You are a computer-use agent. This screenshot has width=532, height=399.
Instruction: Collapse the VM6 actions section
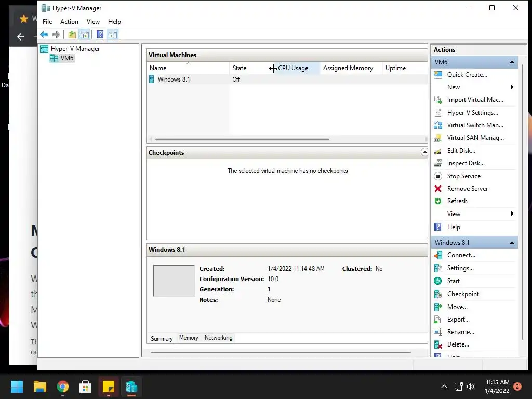coord(512,62)
